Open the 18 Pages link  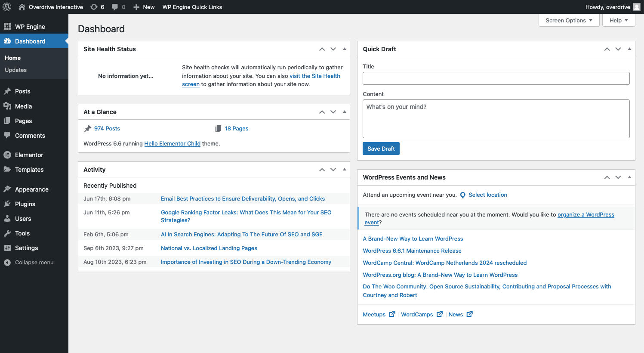(x=237, y=129)
